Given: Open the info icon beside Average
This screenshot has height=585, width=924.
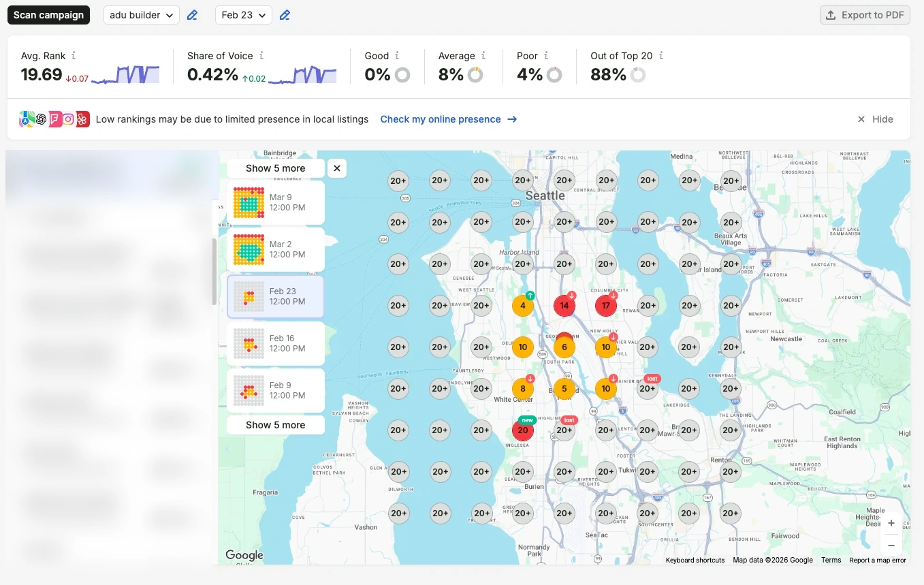Looking at the screenshot, I should point(483,56).
